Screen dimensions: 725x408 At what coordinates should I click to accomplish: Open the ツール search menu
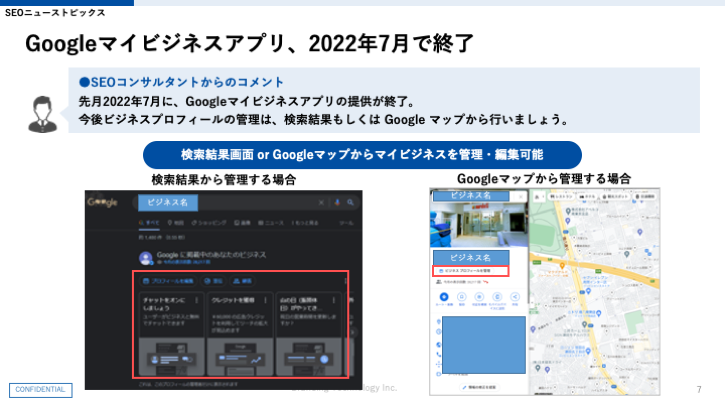[346, 223]
